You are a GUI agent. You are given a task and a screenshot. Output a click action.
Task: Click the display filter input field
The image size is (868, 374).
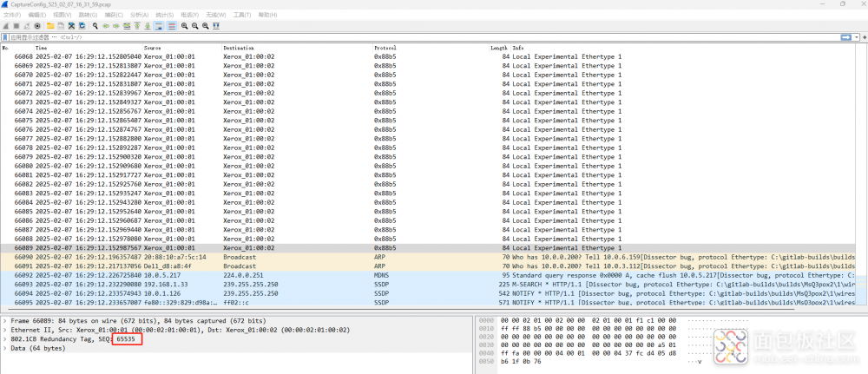coord(424,37)
